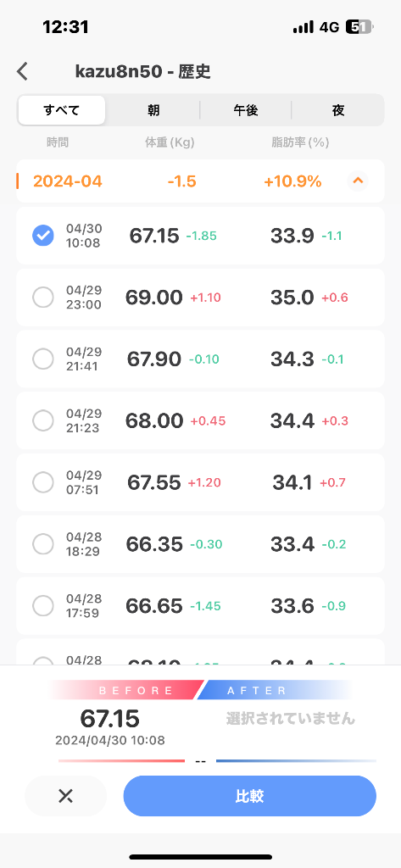Viewport: 401px width, 868px height.
Task: Switch to the 朝 tab
Action: (x=153, y=110)
